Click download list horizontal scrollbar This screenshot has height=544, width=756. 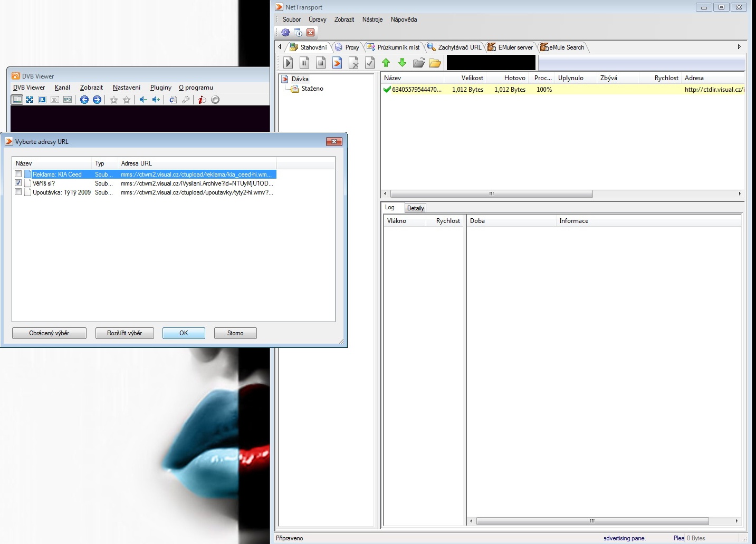tap(491, 193)
